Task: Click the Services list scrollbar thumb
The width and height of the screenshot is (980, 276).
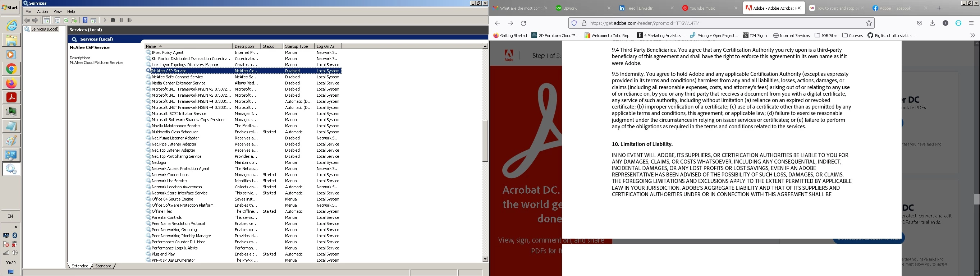Action: click(485, 141)
